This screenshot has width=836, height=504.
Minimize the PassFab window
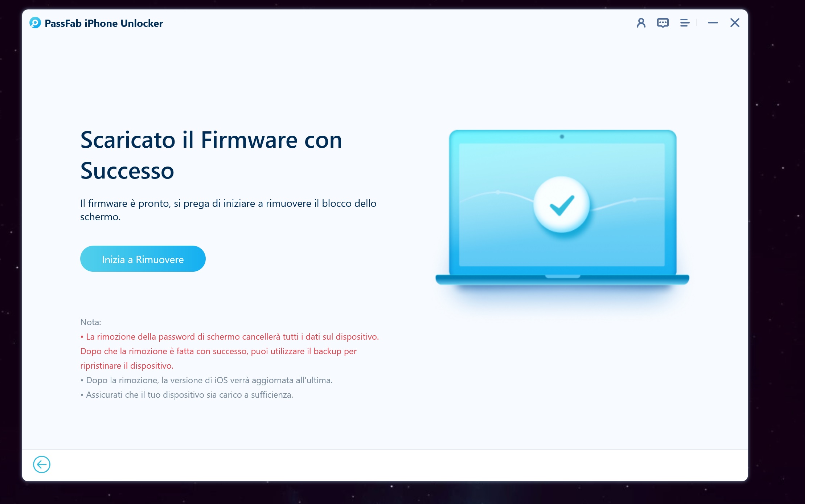[713, 23]
